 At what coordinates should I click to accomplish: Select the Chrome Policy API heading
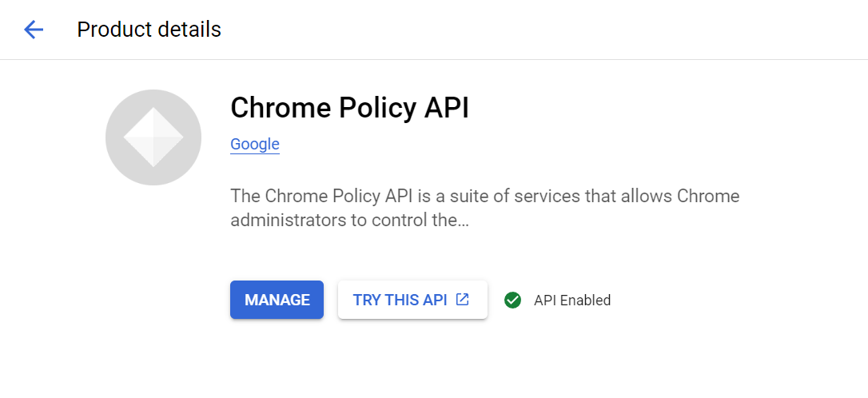(x=349, y=107)
